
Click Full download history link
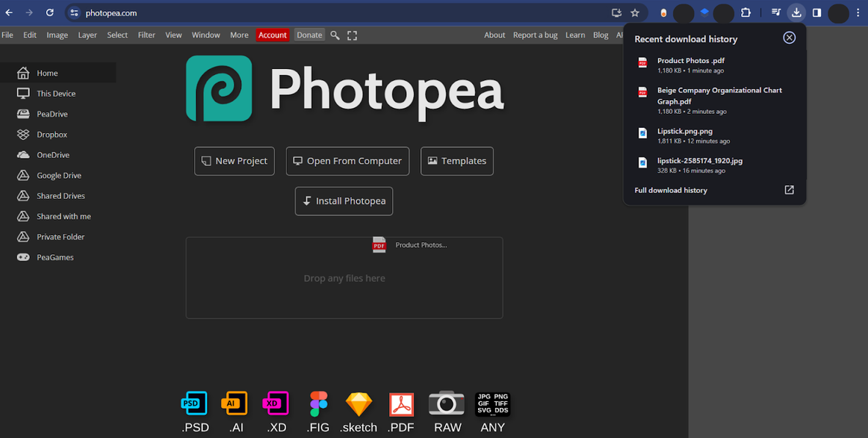[671, 190]
